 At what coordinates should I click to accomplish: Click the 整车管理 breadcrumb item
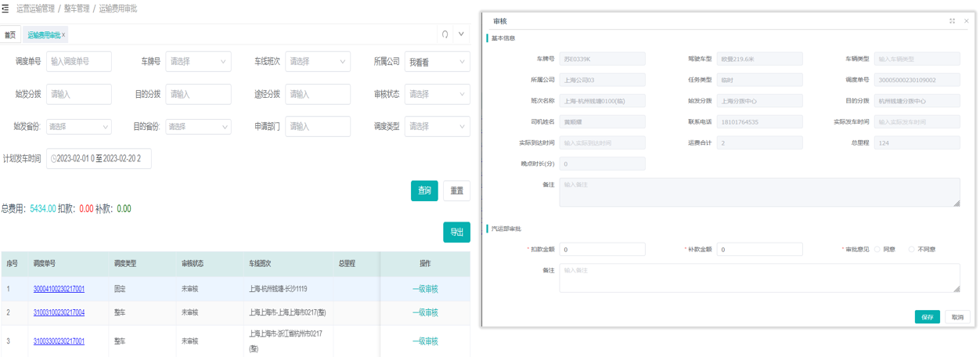77,9
